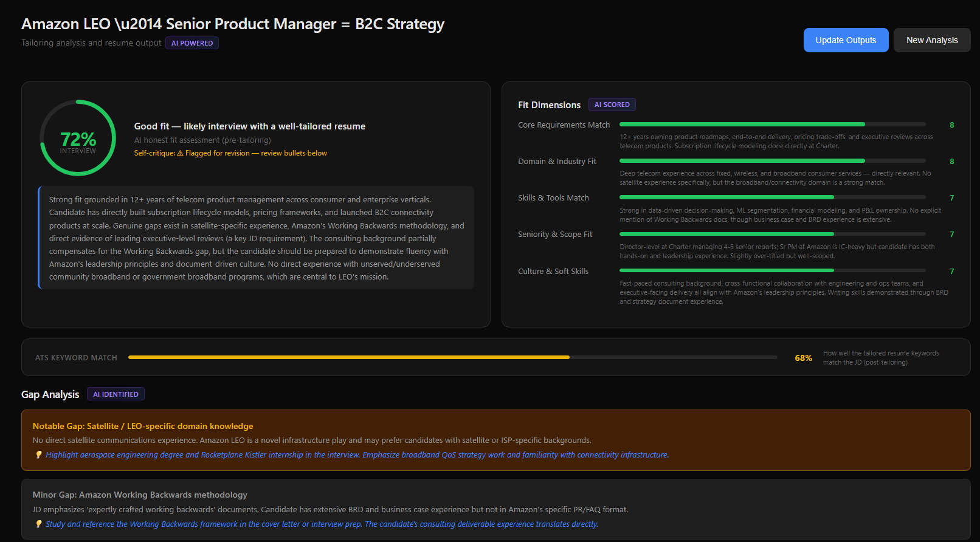The height and width of the screenshot is (542, 980).
Task: Click the 'Seniority & Scope Fit' label
Action: tap(555, 235)
